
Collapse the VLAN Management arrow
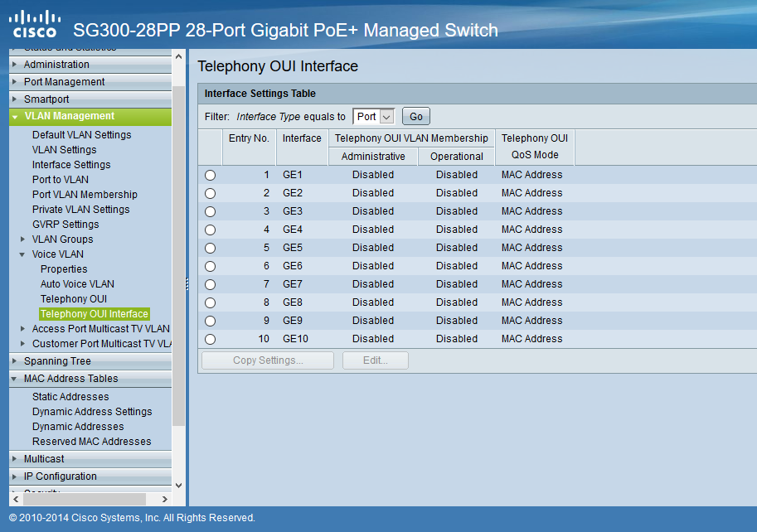[x=15, y=117]
